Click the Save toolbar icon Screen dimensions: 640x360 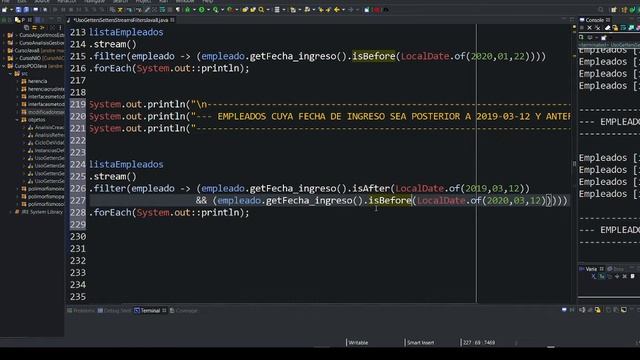coord(18,9)
